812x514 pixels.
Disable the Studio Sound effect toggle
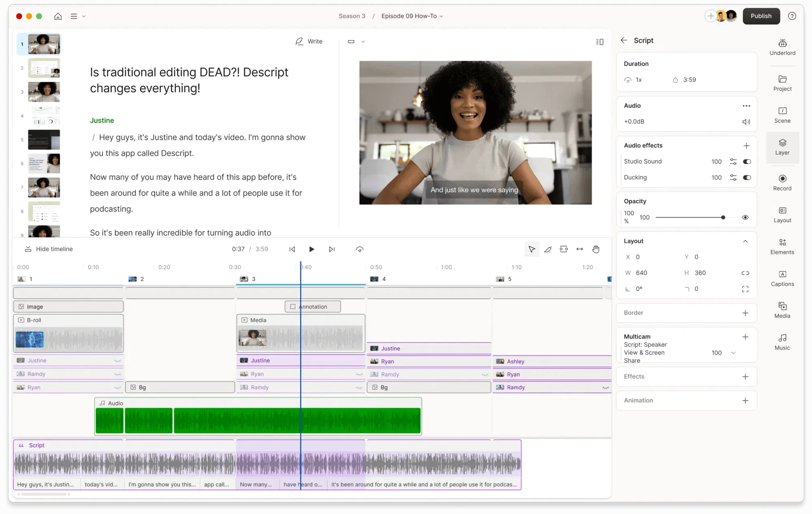(747, 161)
